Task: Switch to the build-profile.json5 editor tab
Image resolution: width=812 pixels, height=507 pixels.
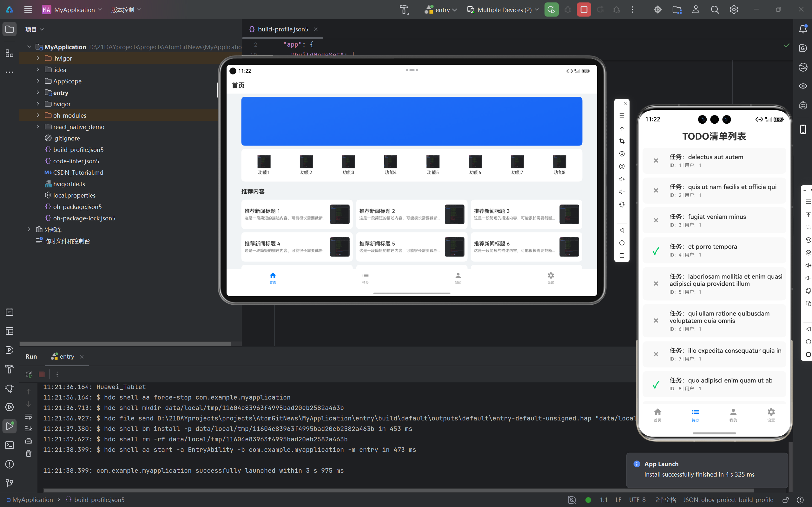Action: point(282,29)
